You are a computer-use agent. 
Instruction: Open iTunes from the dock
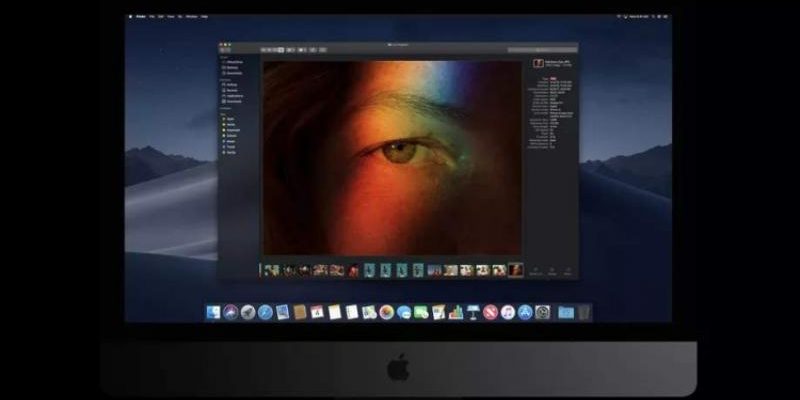(x=508, y=312)
